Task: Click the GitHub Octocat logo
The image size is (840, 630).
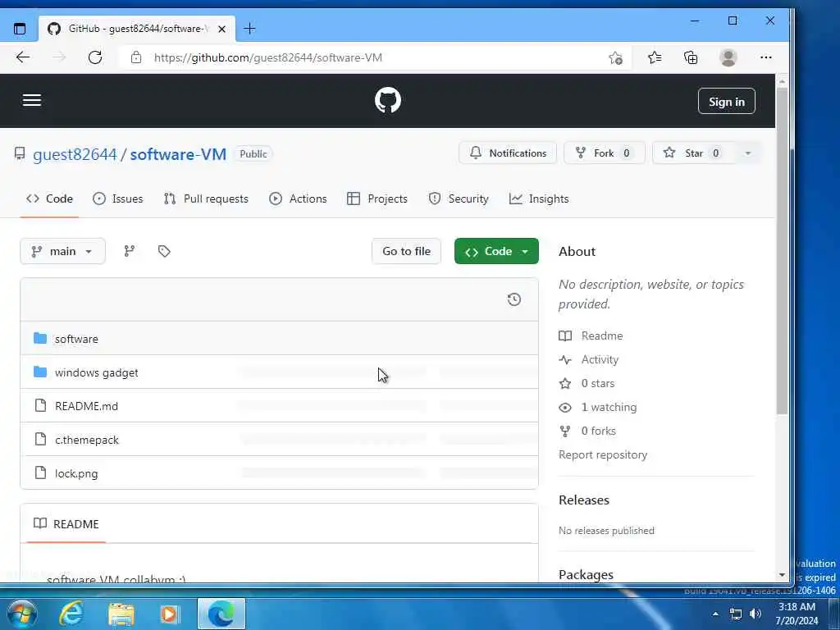Action: click(388, 100)
